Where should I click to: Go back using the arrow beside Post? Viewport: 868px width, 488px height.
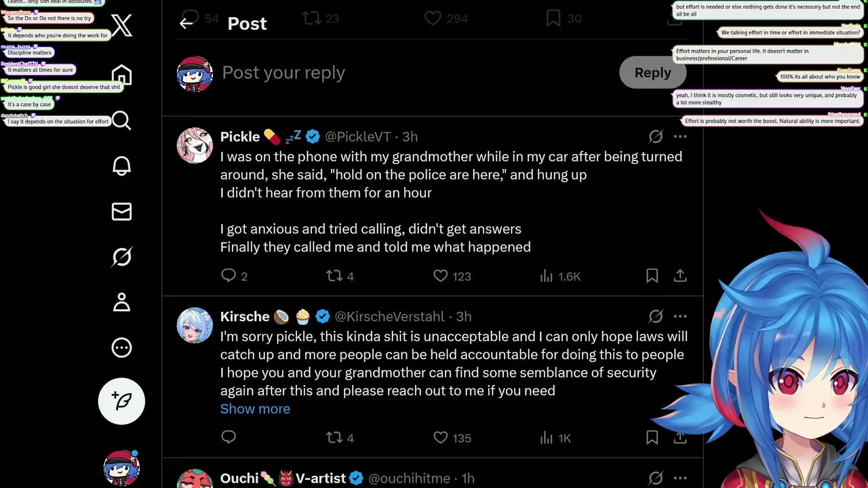(x=186, y=24)
